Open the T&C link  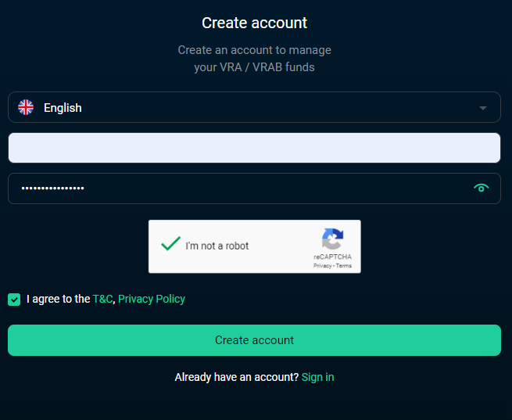coord(103,299)
